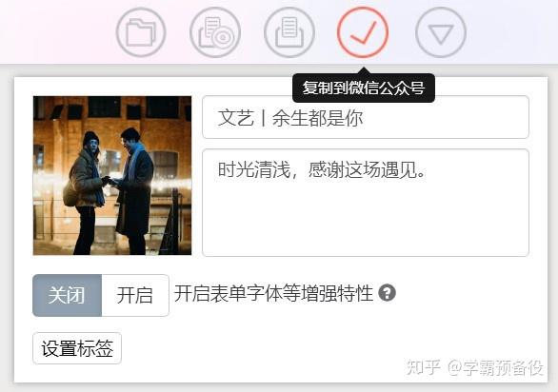Click the summary text 时光清浅，感谢这场遇见。
The image size is (558, 392).
coord(322,169)
